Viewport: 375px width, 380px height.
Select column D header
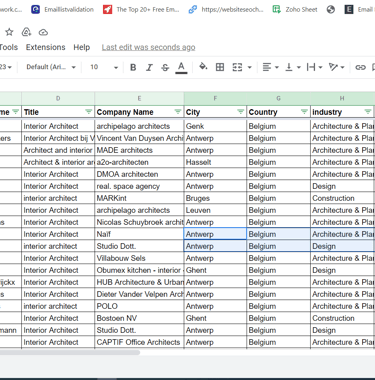click(58, 98)
